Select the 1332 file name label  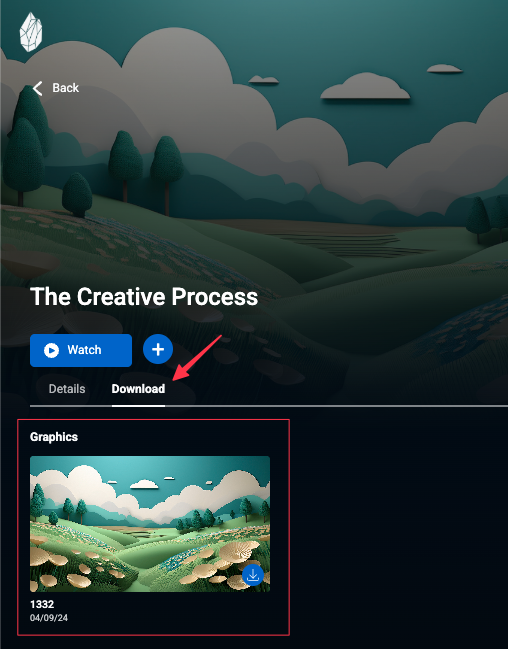click(42, 604)
